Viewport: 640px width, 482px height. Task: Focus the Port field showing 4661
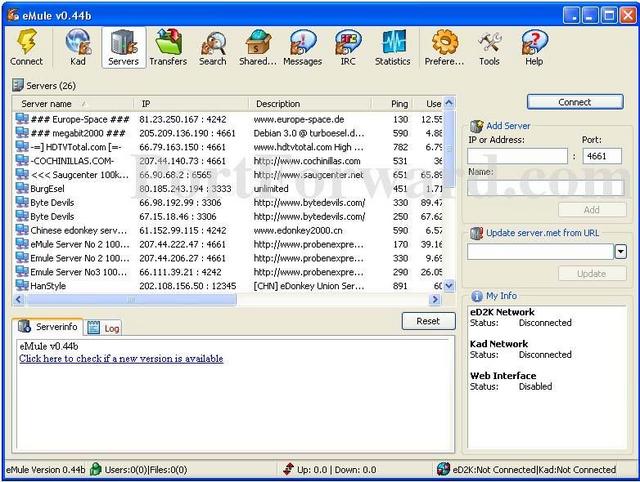point(602,156)
